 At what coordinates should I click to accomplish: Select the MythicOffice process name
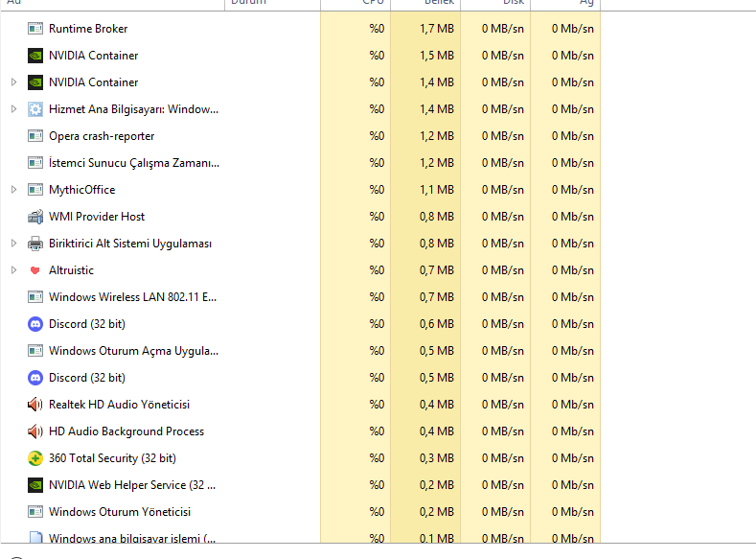coord(82,190)
